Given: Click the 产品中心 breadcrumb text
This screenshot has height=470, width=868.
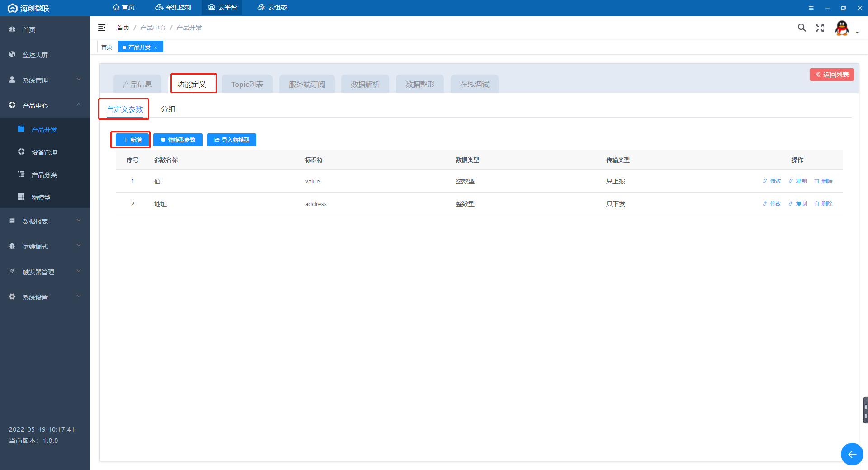Looking at the screenshot, I should 153,28.
